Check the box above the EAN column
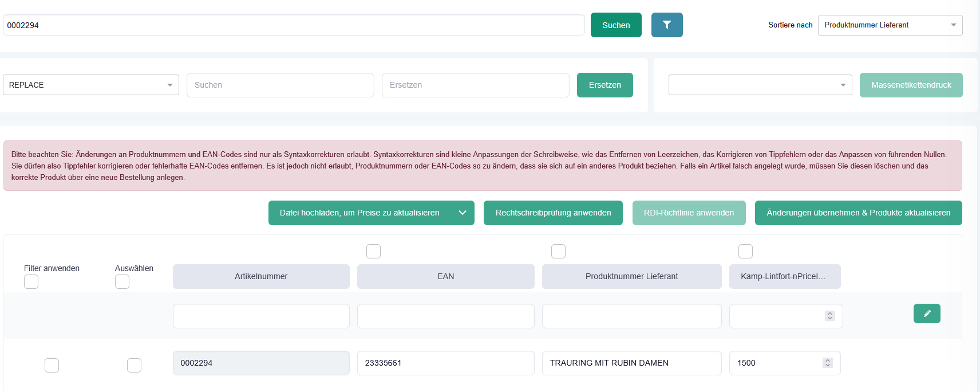Screen dimensions: 980x392 point(373,251)
